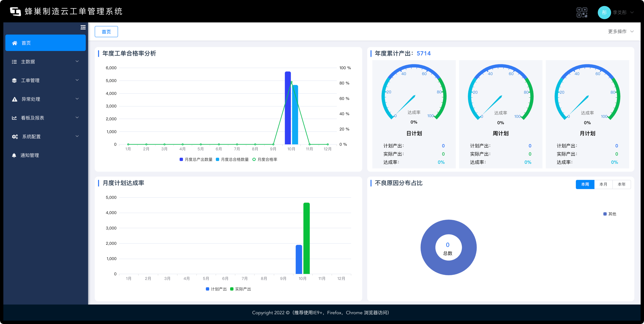This screenshot has height=324, width=644.
Task: Click the 主数据 list icon
Action: [x=14, y=62]
